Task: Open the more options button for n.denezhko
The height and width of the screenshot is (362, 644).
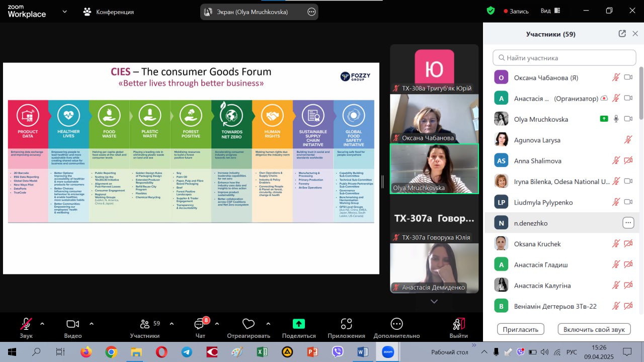Action: click(628, 223)
